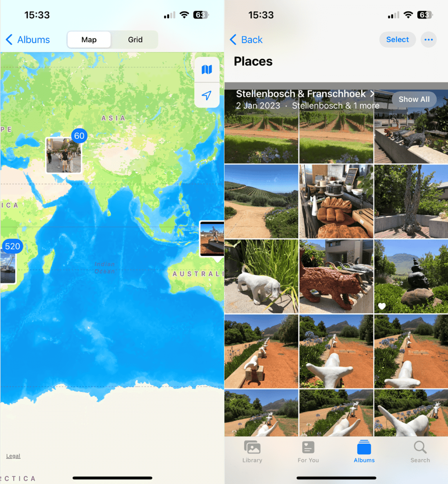The image size is (448, 484).
Task: Tap the Back chevron in Places
Action: [233, 39]
